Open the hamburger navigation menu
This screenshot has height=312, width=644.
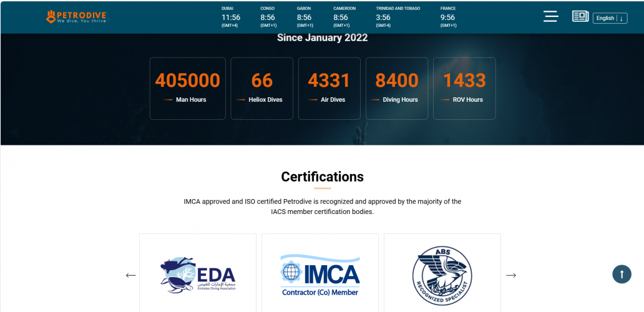pyautogui.click(x=550, y=16)
